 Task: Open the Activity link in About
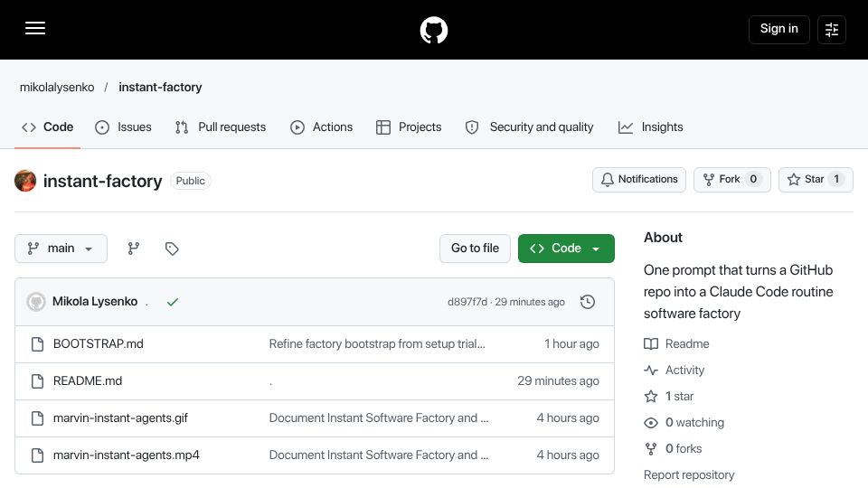(675, 371)
